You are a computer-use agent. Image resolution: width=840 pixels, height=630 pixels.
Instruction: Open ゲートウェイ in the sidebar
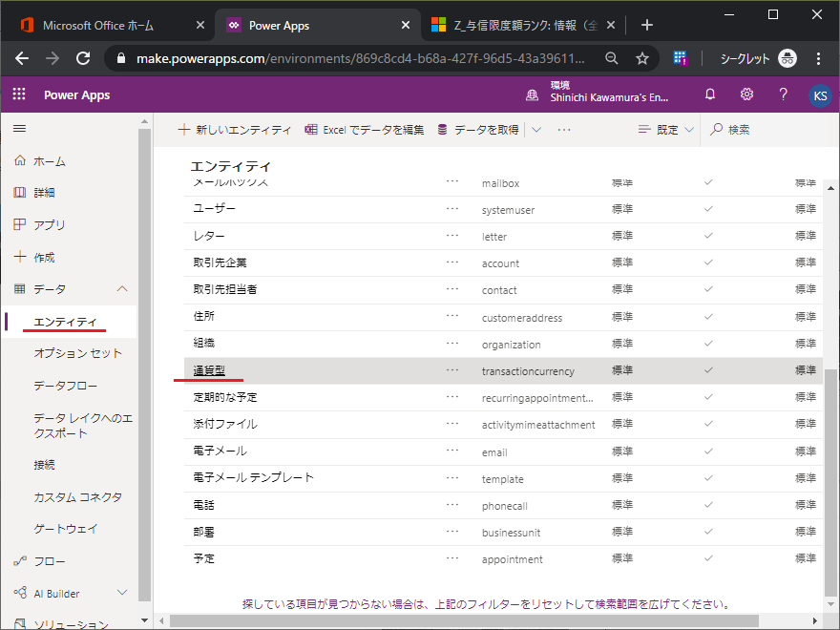[x=65, y=529]
